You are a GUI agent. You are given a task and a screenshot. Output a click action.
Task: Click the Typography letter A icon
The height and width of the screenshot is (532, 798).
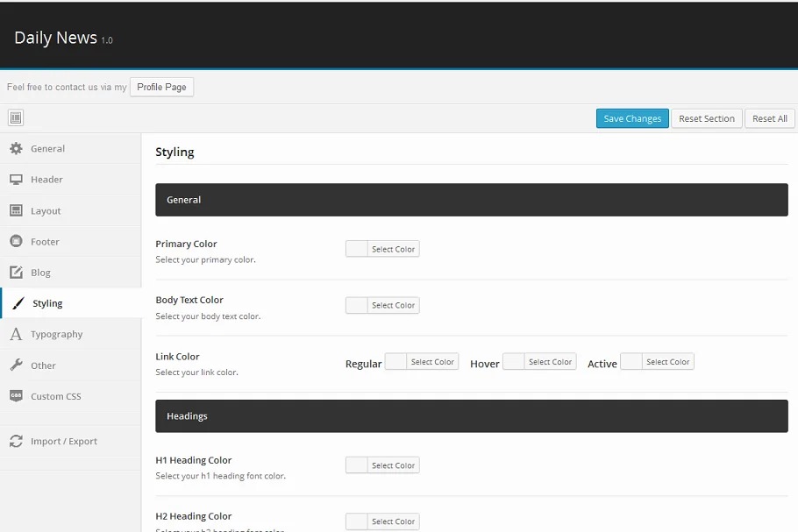click(16, 334)
